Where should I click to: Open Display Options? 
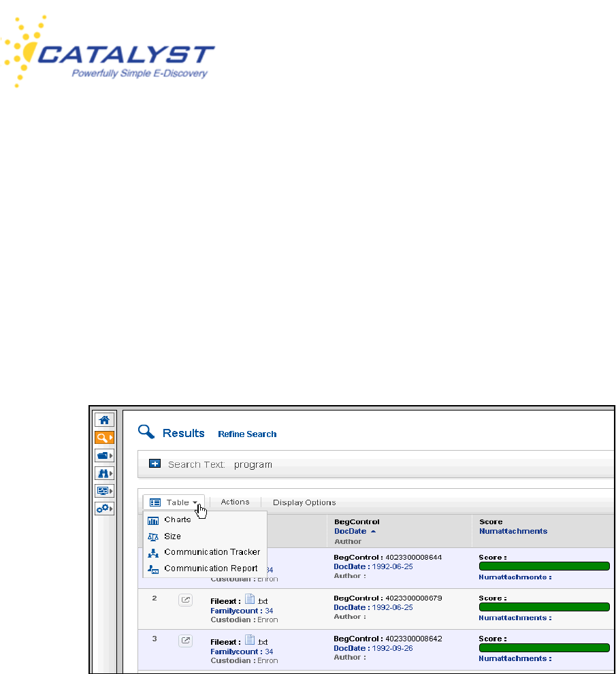tap(304, 502)
